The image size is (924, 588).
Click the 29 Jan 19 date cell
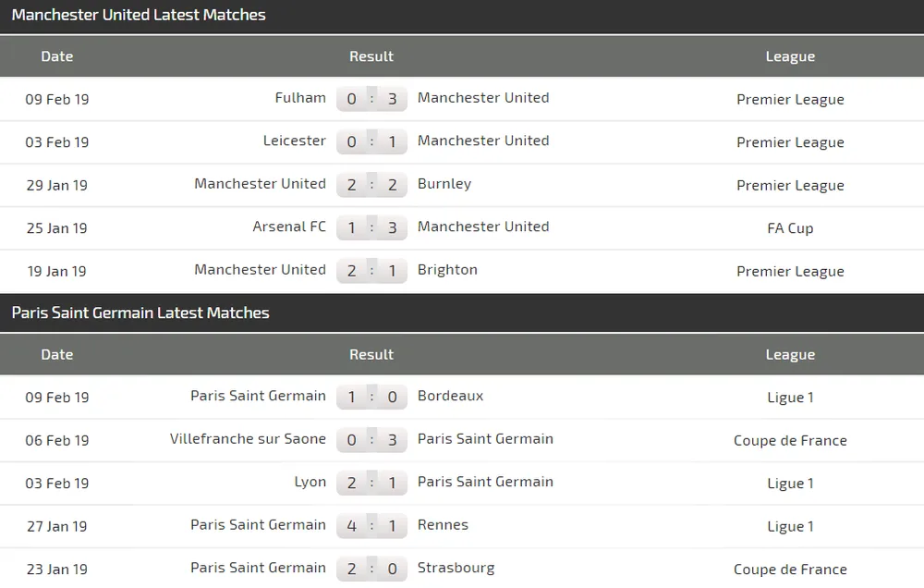click(57, 185)
